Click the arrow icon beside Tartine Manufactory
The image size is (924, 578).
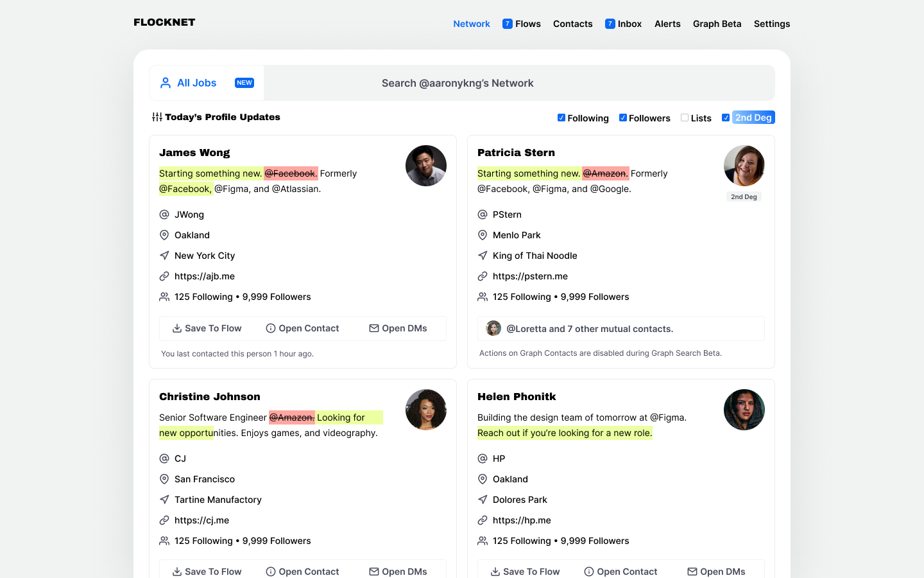pyautogui.click(x=164, y=500)
